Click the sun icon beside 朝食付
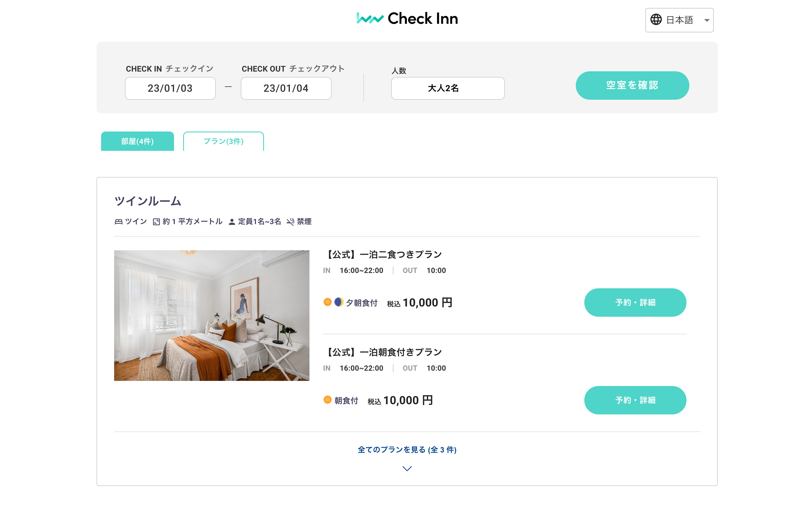The image size is (812, 509). pyautogui.click(x=327, y=400)
